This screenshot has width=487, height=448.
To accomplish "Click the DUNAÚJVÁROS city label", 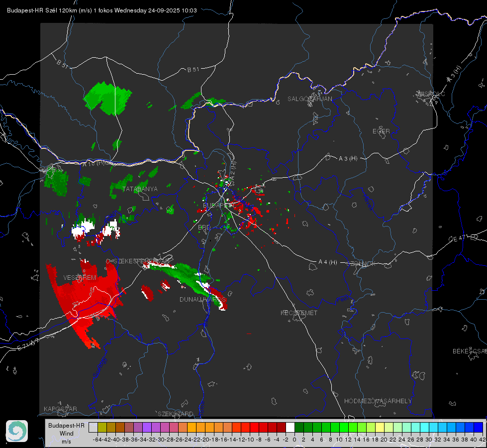I will pos(203,299).
